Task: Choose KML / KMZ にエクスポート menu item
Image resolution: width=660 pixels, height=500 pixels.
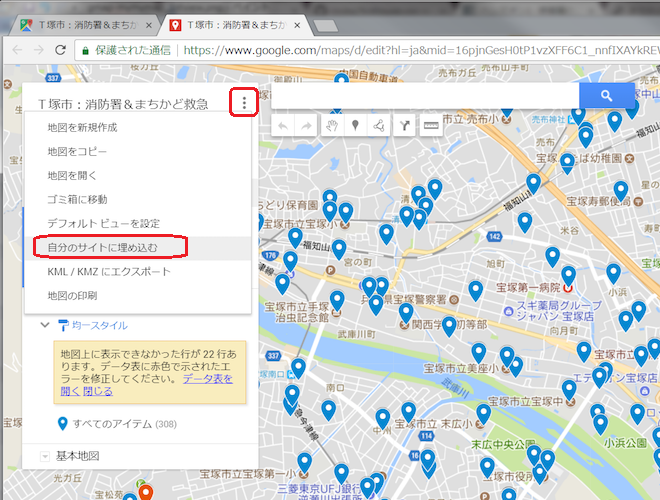Action: coord(138,271)
